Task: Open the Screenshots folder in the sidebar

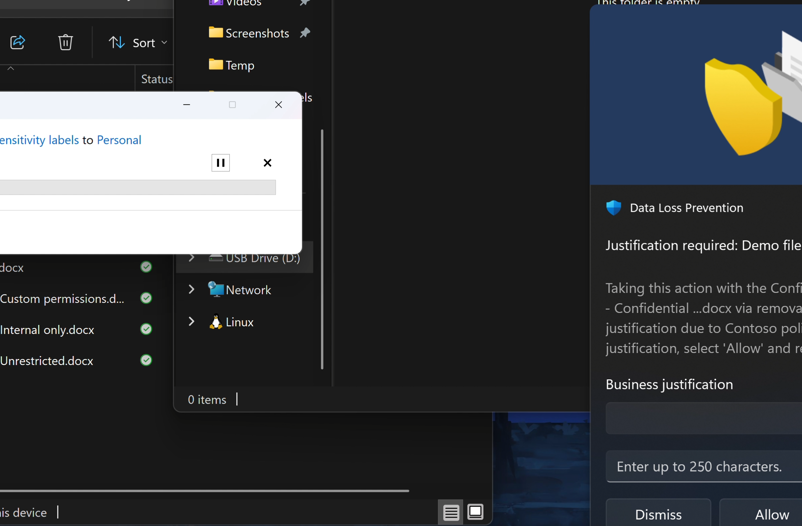Action: tap(256, 33)
